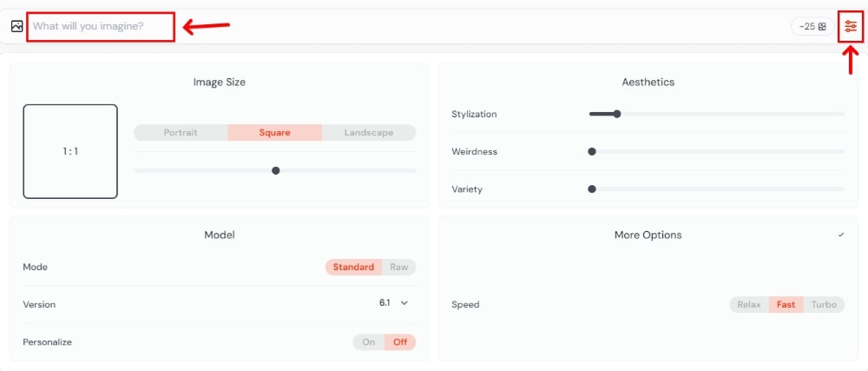Type in the 'What will you imagine?' field
This screenshot has height=371, width=868.
[x=101, y=26]
